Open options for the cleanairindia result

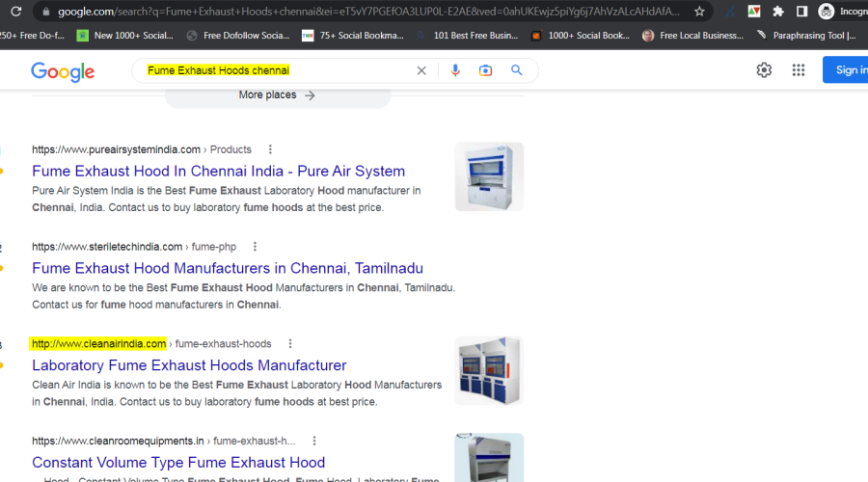click(290, 344)
